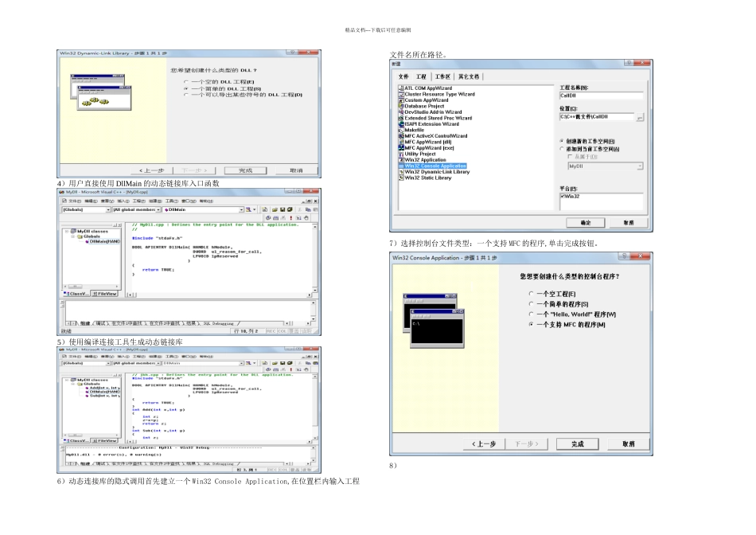756x535 pixels.
Task: Click code editor vertical scrollbar in step 5 IDE
Action: [315, 405]
